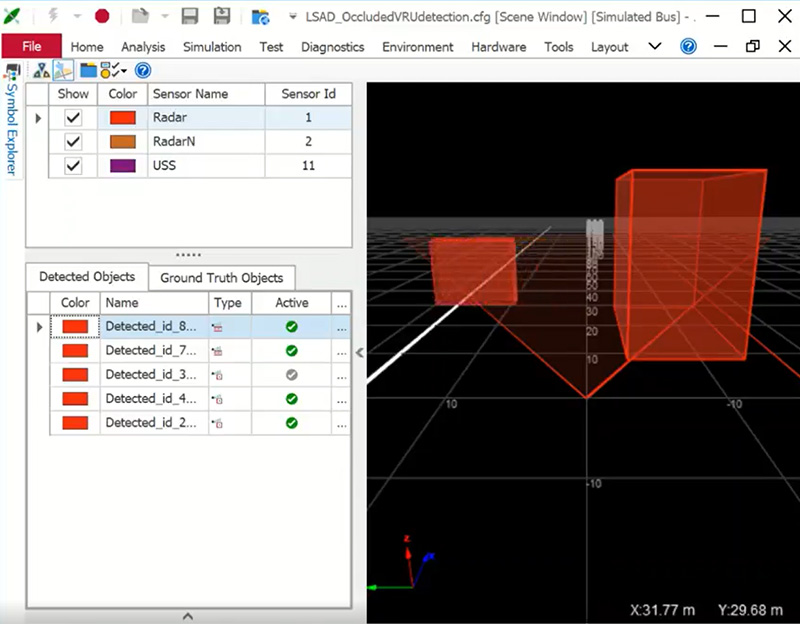Click the Sensor Name column header
Screen dimensions: 800x624
206,94
